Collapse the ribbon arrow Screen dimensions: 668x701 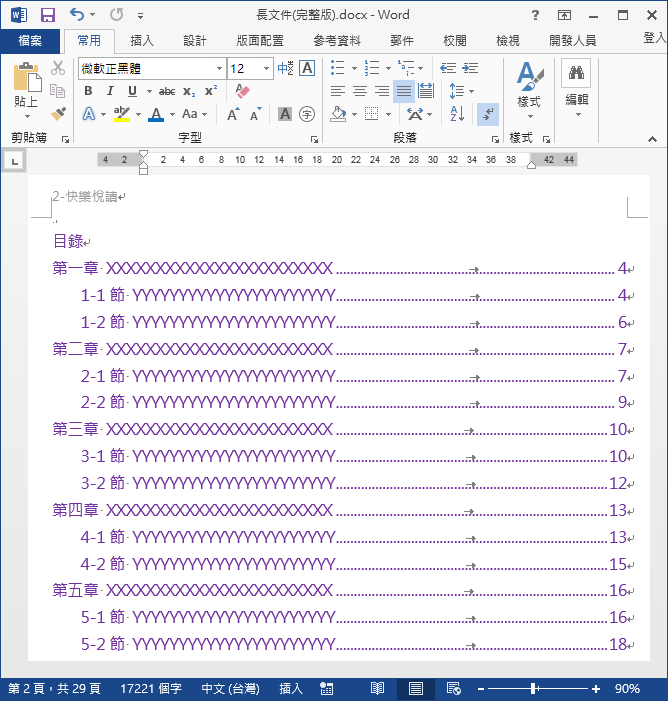tap(652, 139)
